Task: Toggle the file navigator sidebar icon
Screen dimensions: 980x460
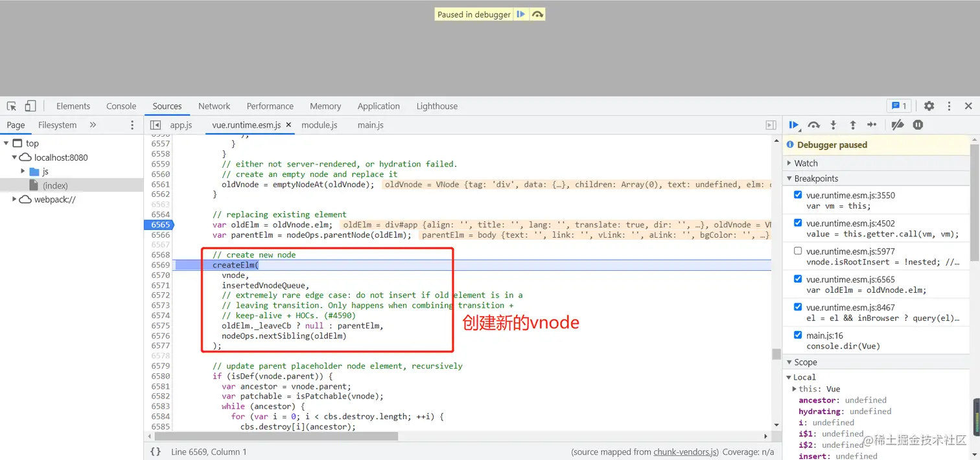Action: pos(156,125)
